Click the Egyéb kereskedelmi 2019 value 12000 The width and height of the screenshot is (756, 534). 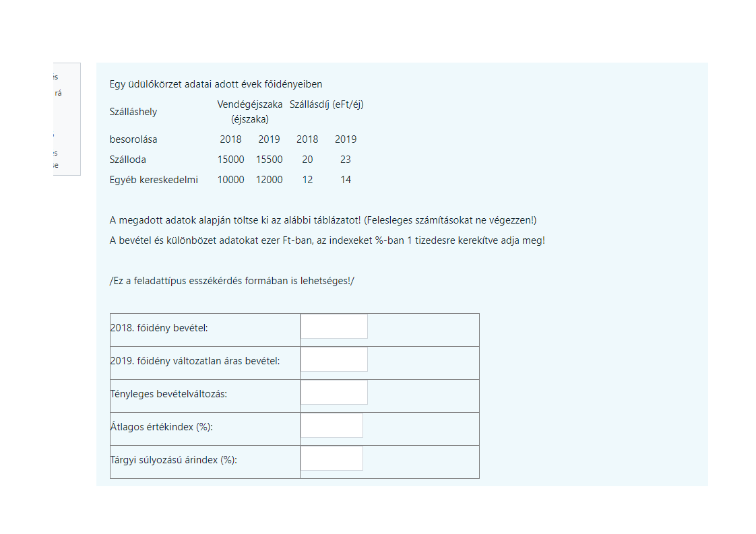[269, 180]
